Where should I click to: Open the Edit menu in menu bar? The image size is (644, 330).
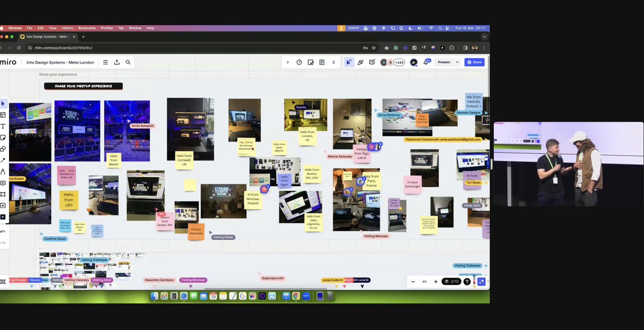click(x=41, y=28)
